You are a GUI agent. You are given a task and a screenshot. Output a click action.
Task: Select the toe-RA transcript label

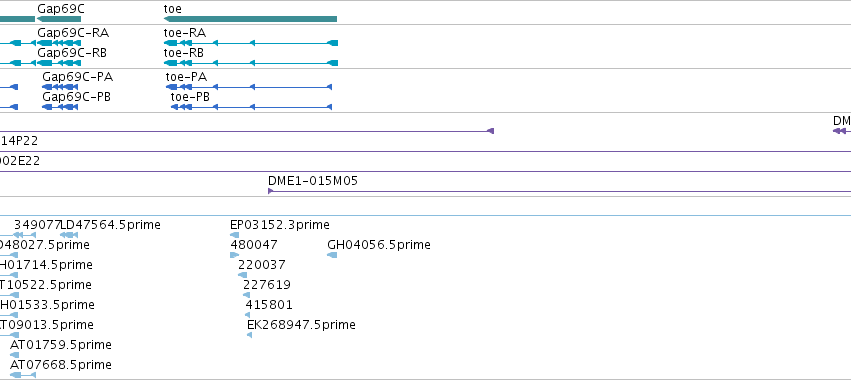click(185, 33)
